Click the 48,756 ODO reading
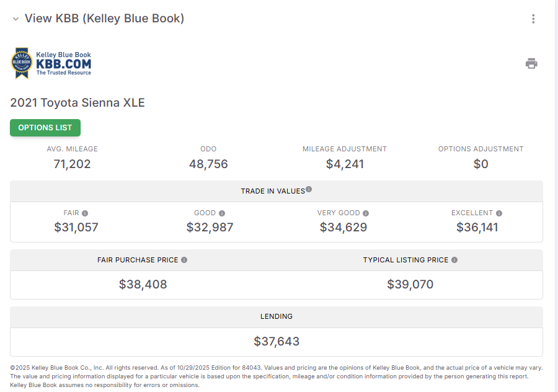 pos(208,164)
